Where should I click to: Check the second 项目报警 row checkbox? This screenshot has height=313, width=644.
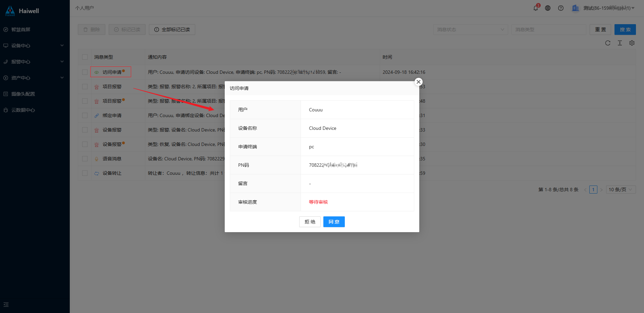click(x=85, y=101)
